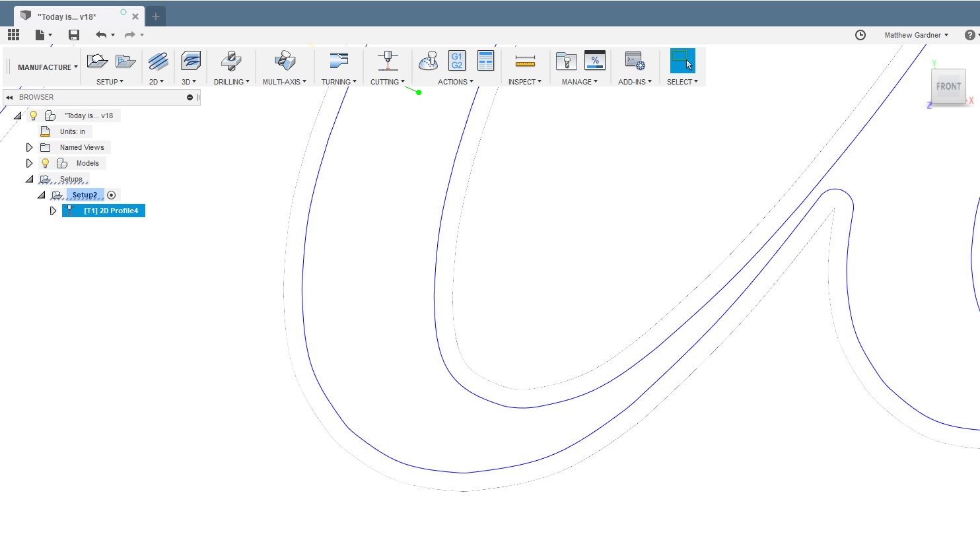Screen dimensions: 980x542
Task: Click the FRONT face of the ViewCube
Action: click(948, 86)
